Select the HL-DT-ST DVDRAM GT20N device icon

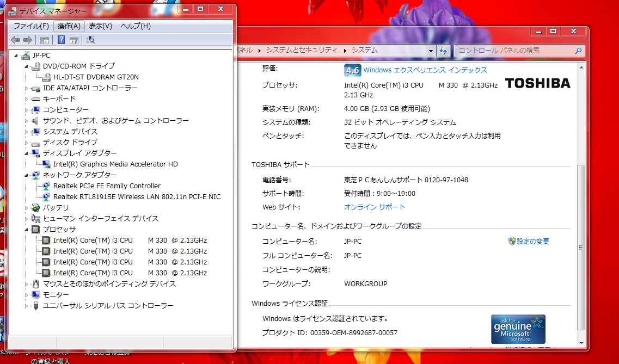46,77
